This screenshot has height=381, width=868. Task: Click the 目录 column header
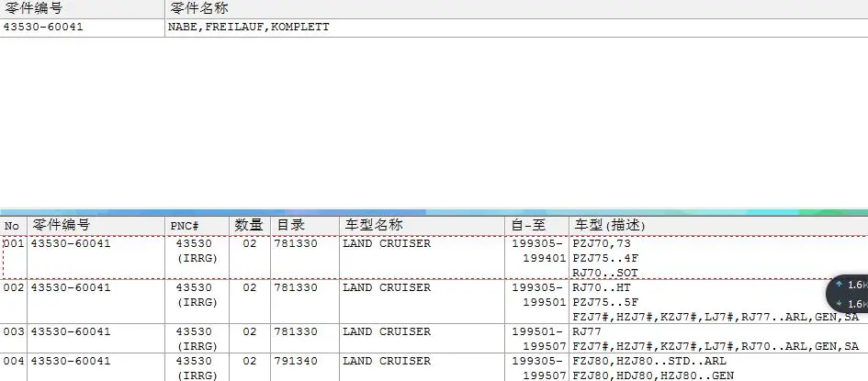tap(305, 226)
